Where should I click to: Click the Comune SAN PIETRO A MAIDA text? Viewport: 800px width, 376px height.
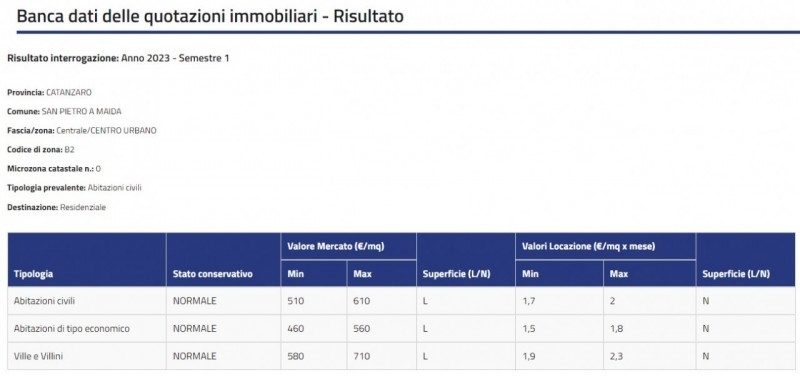coord(64,111)
